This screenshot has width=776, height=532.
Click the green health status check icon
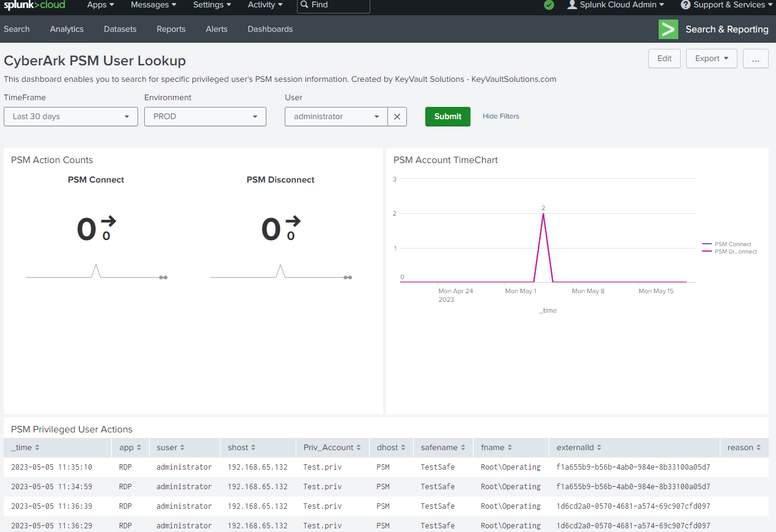point(548,6)
